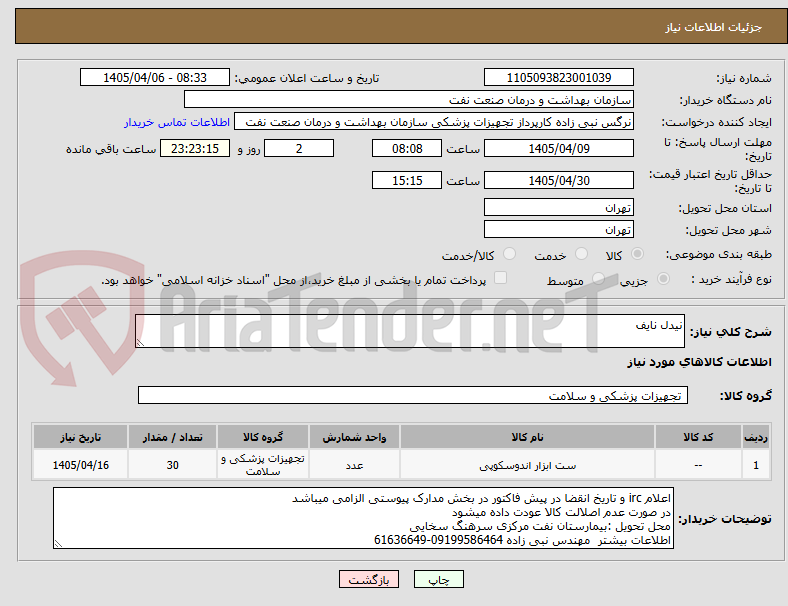Click the نیدل نایف description textarea
788x606 pixels.
click(x=410, y=331)
